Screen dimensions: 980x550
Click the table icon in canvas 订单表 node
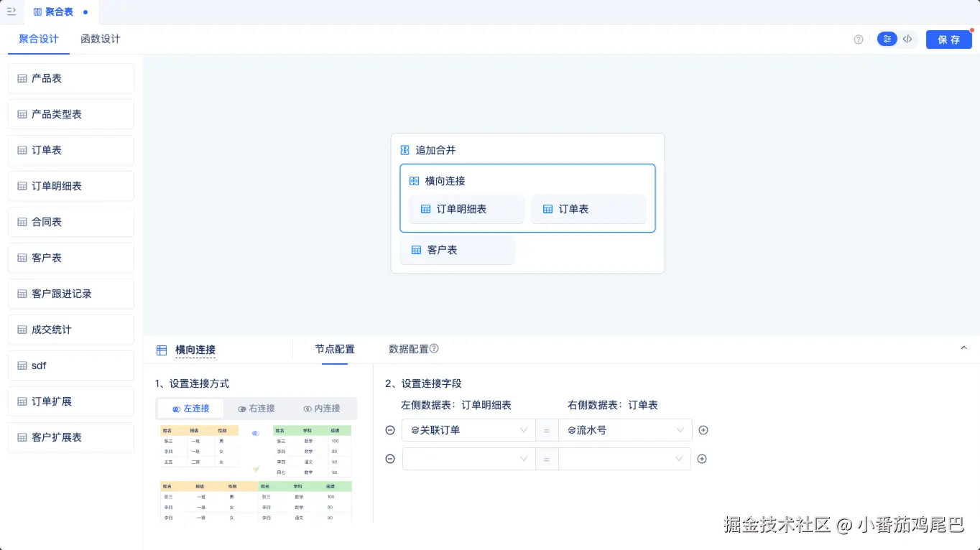click(x=547, y=209)
